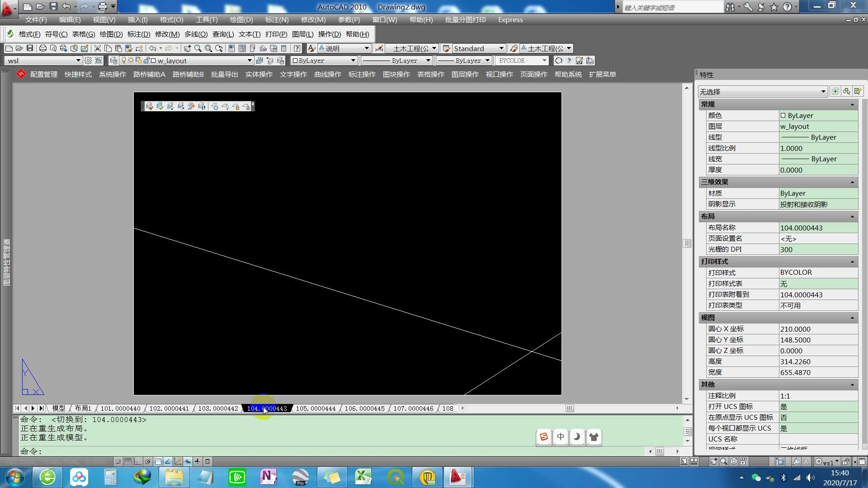The image size is (868, 488).
Task: Toggle Grid Display in status bar
Action: tap(128, 461)
